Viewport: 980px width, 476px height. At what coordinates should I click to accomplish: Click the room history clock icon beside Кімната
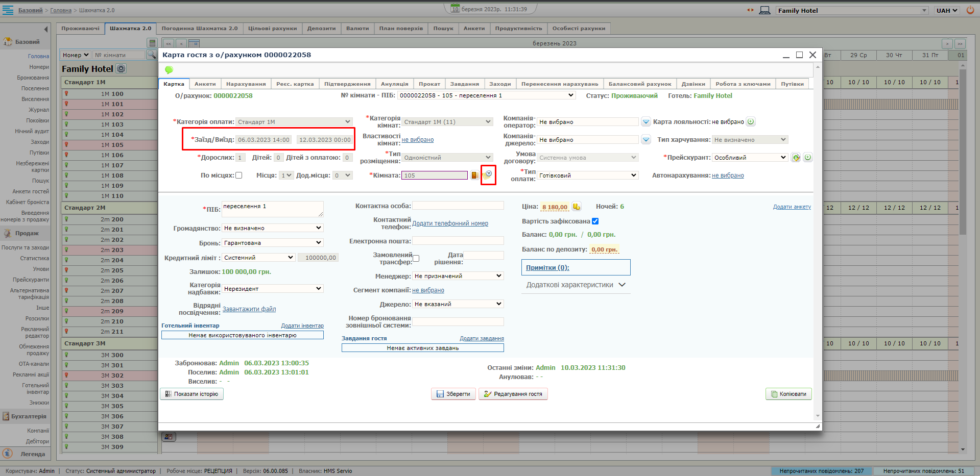click(488, 174)
